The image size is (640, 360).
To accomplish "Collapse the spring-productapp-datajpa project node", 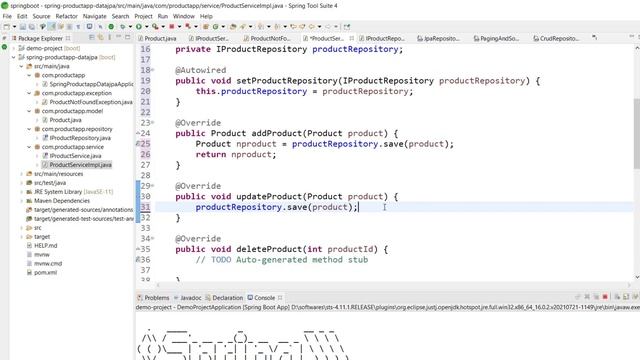I will tap(13, 57).
